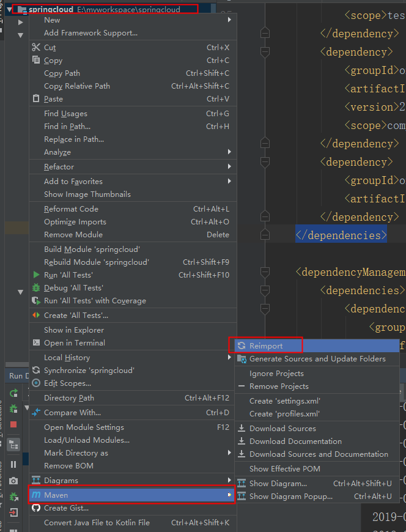
Task: Click the Compare With arrows icon
Action: click(x=36, y=413)
